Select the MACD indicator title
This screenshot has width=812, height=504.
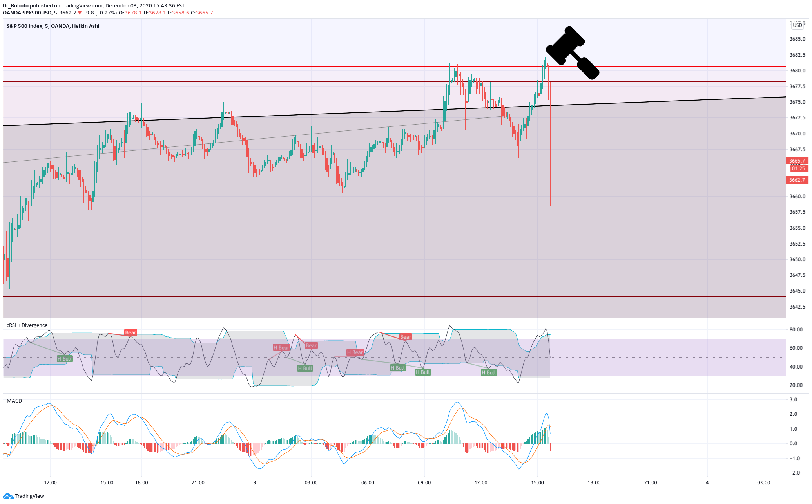coord(14,401)
